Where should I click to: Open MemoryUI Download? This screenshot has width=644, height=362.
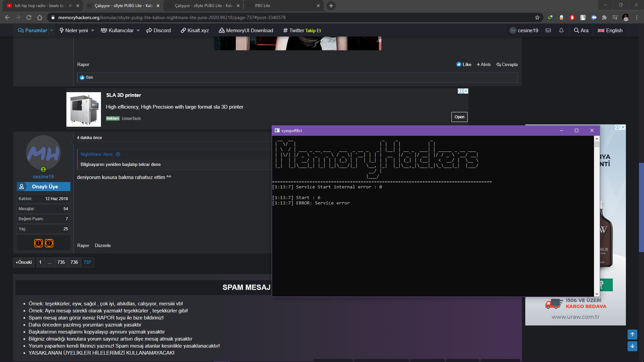[x=246, y=31]
